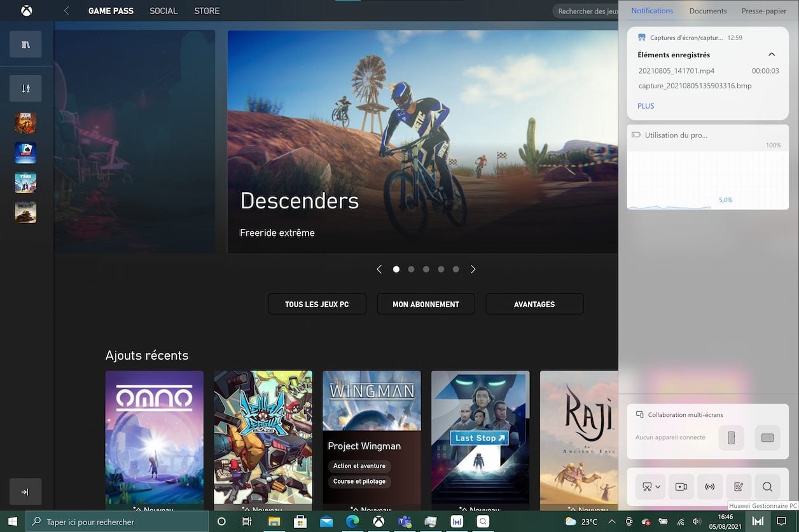Connect a tablet via multi-screen collaboration
Image resolution: width=799 pixels, height=532 pixels.
tap(767, 438)
